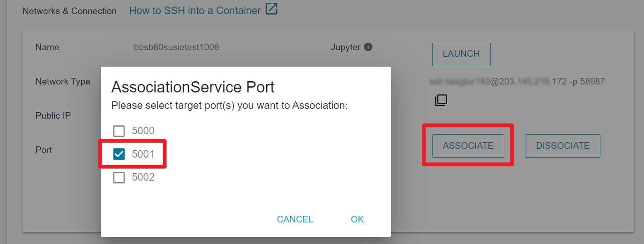Open the How to SSH into a Container link
This screenshot has width=644, height=244.
coord(195,10)
